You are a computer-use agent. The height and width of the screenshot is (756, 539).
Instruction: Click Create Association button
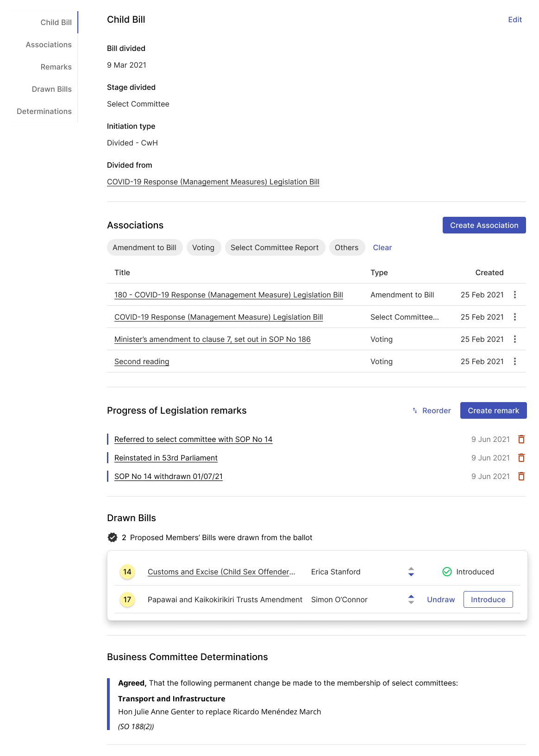tap(484, 225)
